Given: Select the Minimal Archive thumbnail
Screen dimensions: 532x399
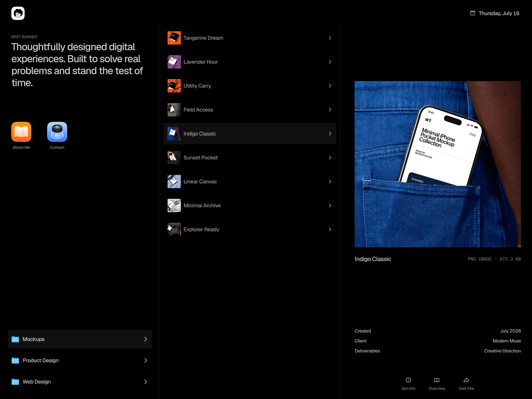Looking at the screenshot, I should [x=174, y=205].
